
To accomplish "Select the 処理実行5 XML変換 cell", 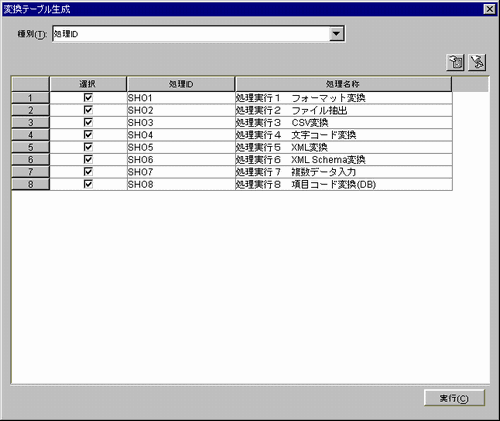I will tap(344, 147).
